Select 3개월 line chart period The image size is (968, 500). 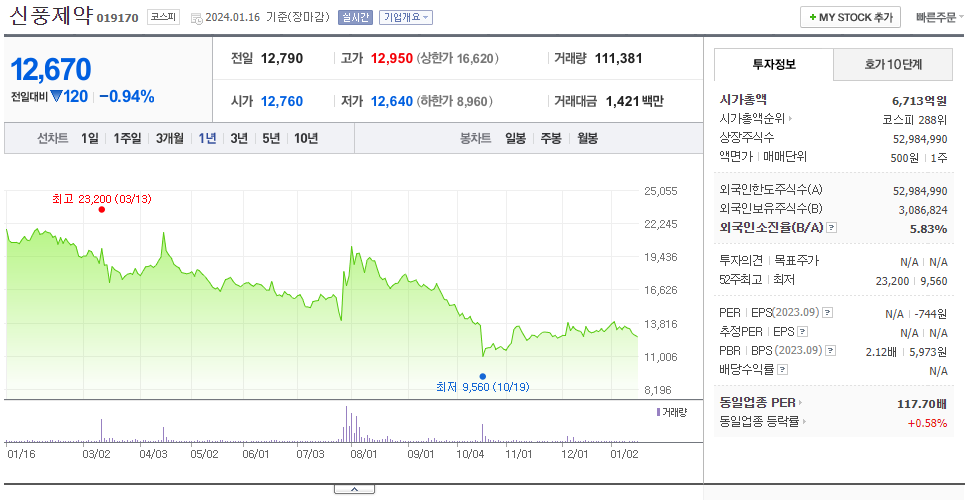pos(170,138)
